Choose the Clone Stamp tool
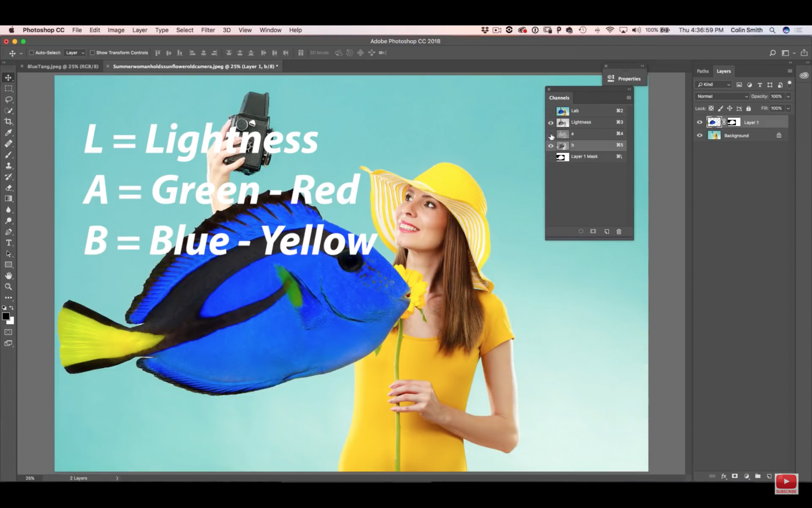 click(x=8, y=166)
